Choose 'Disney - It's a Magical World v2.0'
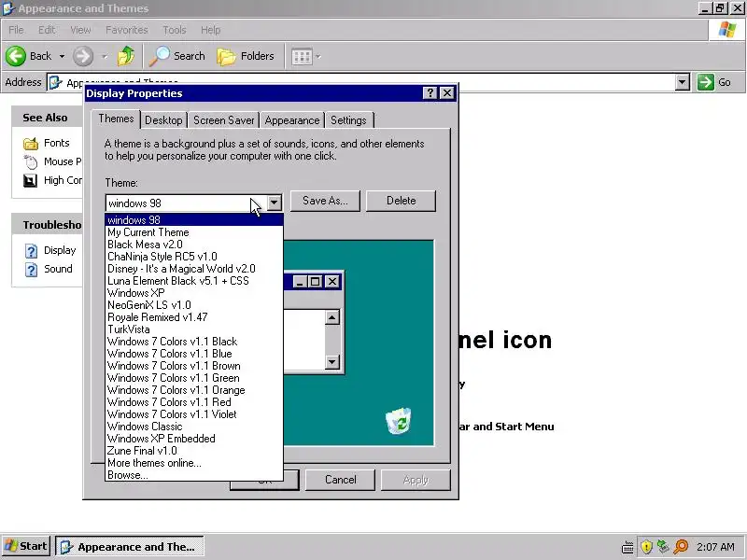This screenshot has height=560, width=747. pyautogui.click(x=194, y=269)
